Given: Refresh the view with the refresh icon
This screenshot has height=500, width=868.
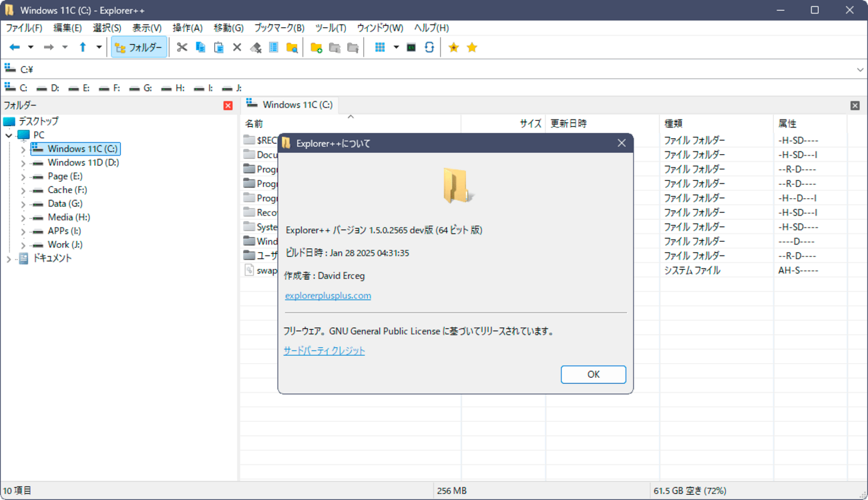Looking at the screenshot, I should 428,47.
